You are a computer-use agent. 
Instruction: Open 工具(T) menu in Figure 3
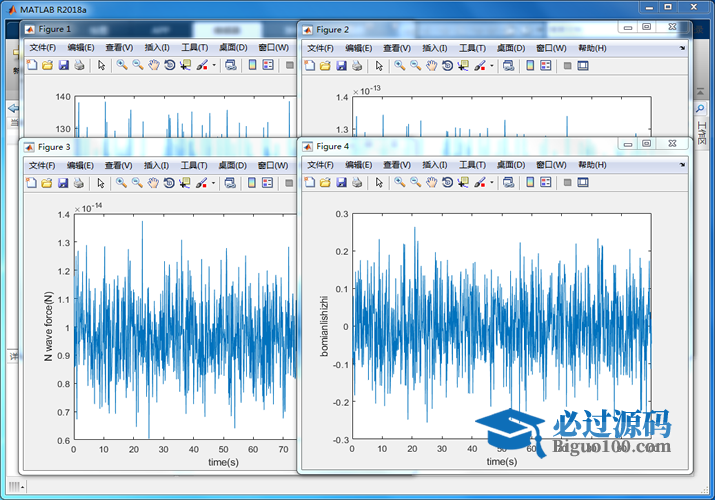tap(194, 165)
